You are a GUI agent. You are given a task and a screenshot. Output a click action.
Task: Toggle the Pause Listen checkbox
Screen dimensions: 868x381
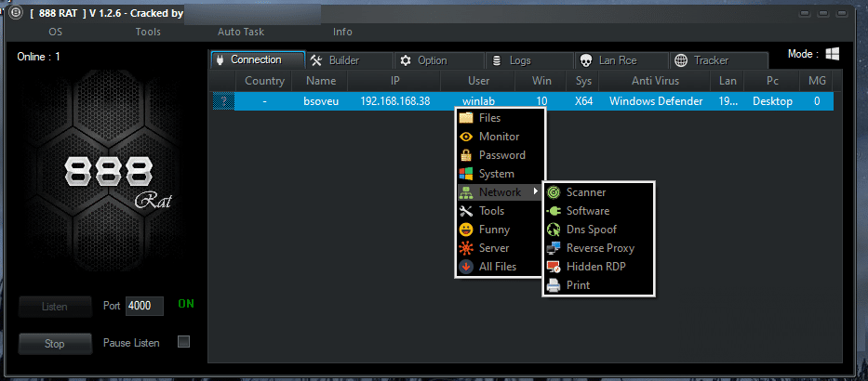(183, 342)
